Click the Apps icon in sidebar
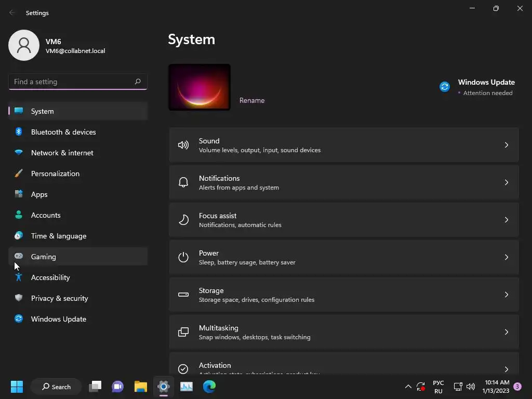This screenshot has height=399, width=532. [x=19, y=194]
